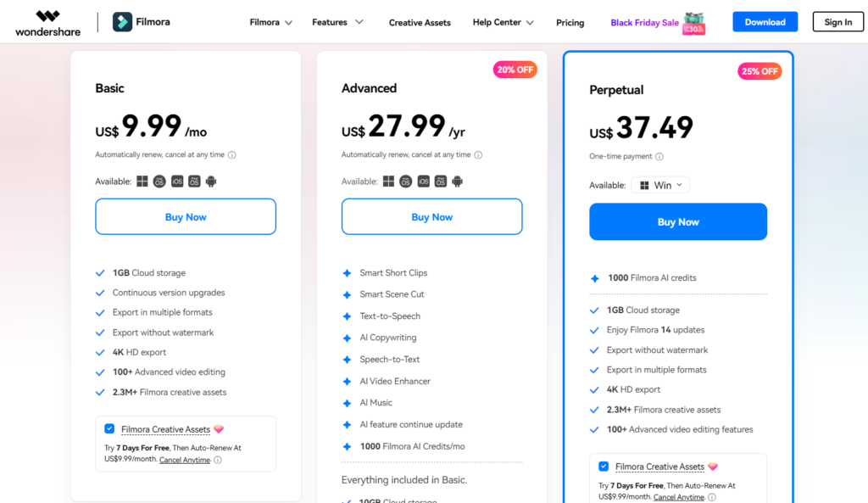The height and width of the screenshot is (503, 868).
Task: Open info icon next to Basic auto-renew text
Action: tap(232, 155)
